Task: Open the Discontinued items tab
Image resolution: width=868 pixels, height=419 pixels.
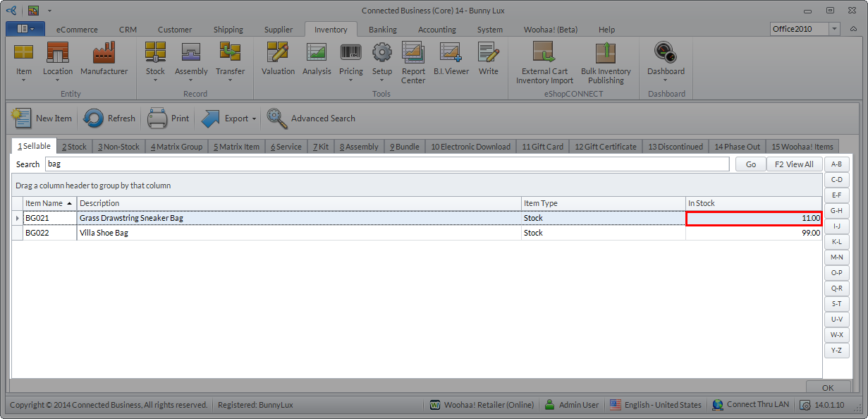Action: point(675,147)
